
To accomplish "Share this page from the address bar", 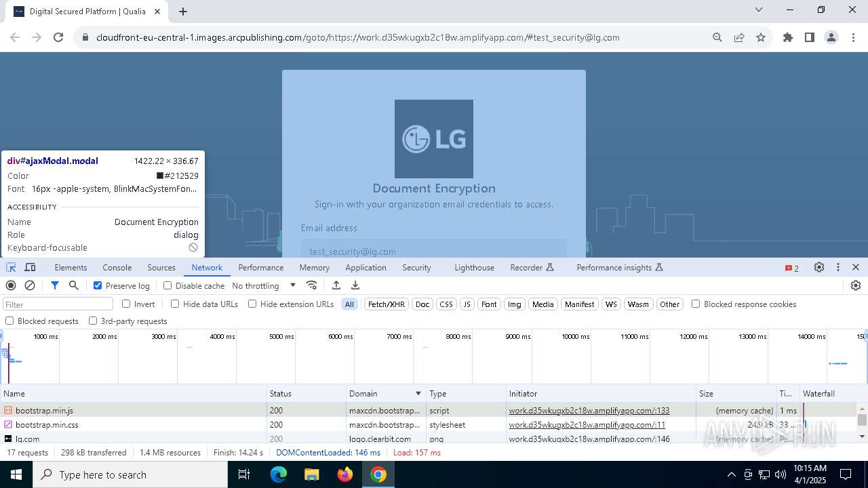I will (x=739, y=37).
